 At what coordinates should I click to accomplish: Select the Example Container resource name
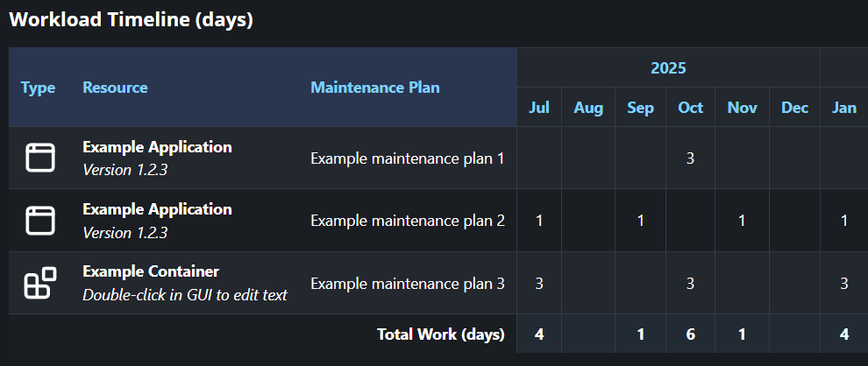click(x=151, y=271)
